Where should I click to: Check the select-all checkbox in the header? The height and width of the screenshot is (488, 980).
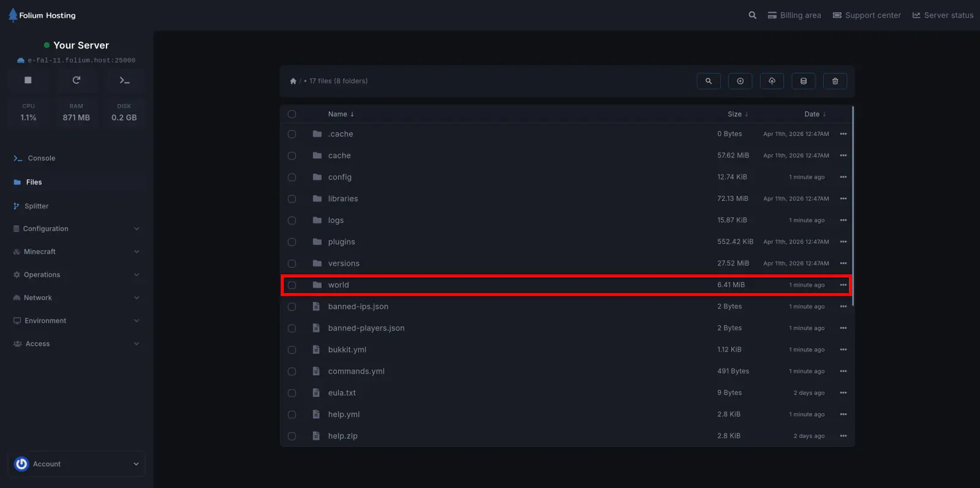[x=292, y=114]
